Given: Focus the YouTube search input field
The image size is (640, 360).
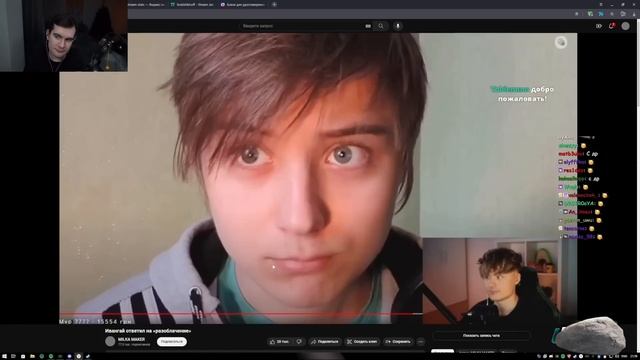Looking at the screenshot, I should pos(301,26).
